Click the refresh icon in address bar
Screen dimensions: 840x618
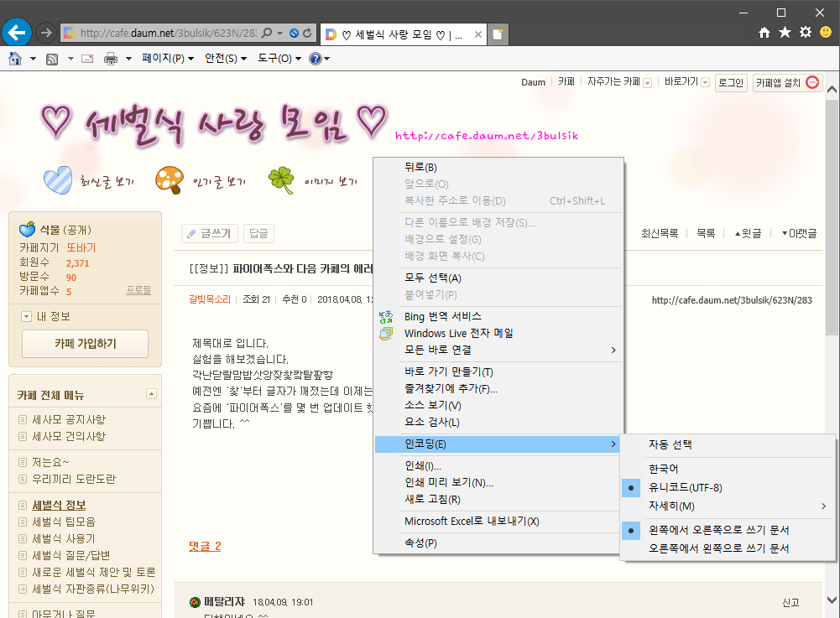click(307, 34)
